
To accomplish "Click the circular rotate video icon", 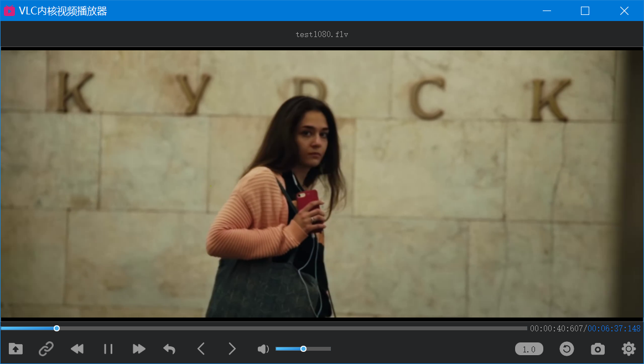I will (567, 349).
